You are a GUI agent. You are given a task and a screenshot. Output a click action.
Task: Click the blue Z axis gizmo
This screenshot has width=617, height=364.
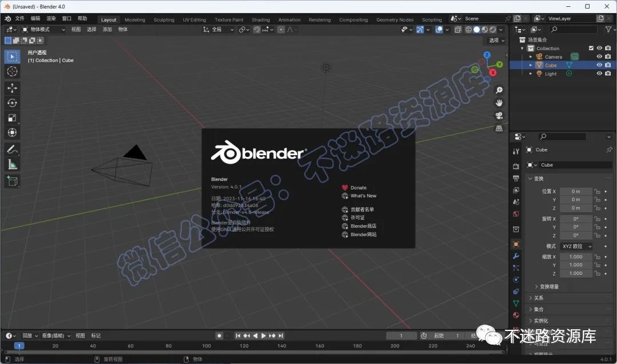point(487,55)
